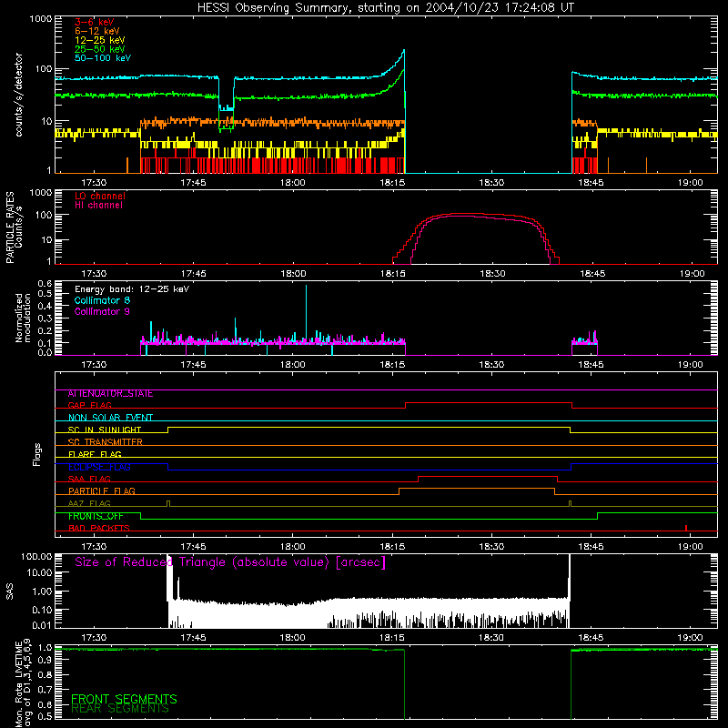Click the SAS axis label

[x=10, y=591]
